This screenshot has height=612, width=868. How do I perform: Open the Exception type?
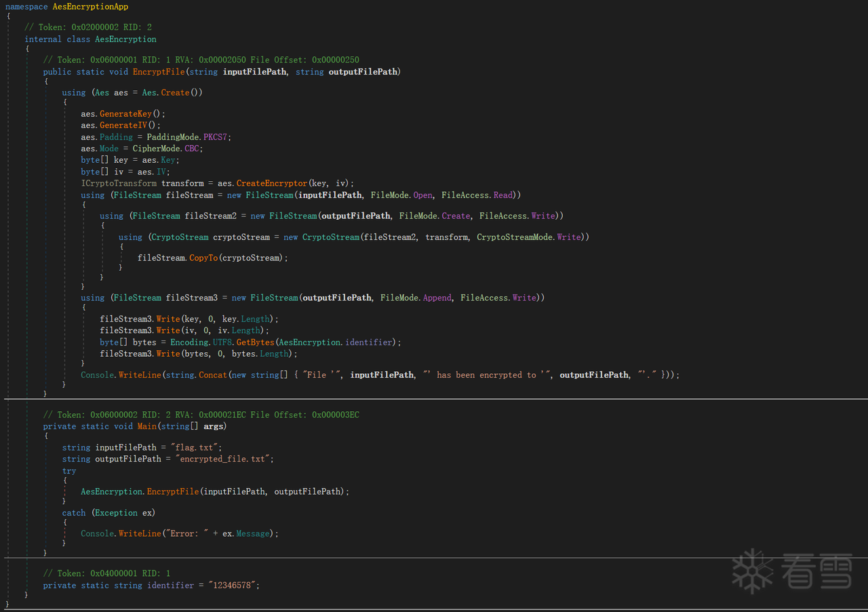[x=117, y=513]
